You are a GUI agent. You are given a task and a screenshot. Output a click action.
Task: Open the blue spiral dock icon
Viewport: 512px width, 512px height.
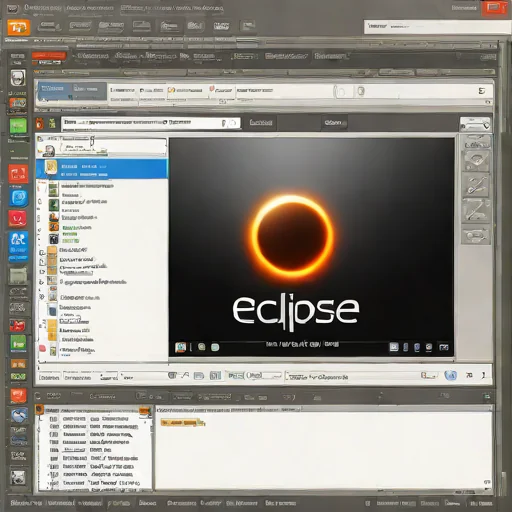(x=18, y=197)
